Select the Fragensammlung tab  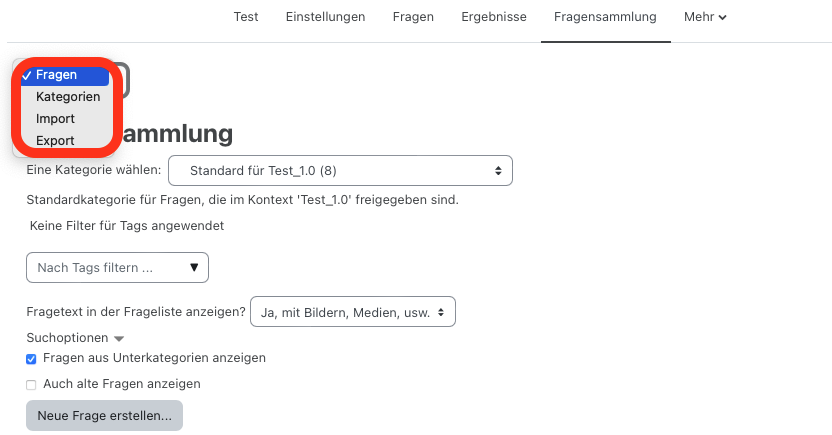(605, 17)
